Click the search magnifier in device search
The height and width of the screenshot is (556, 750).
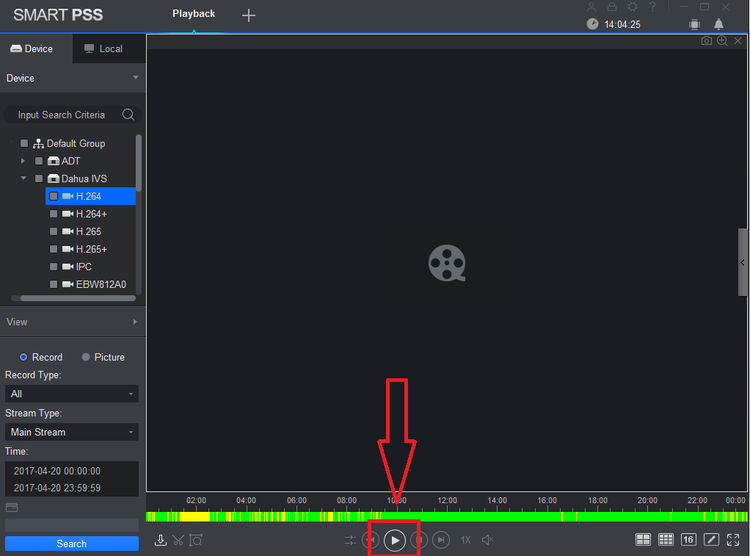[128, 114]
